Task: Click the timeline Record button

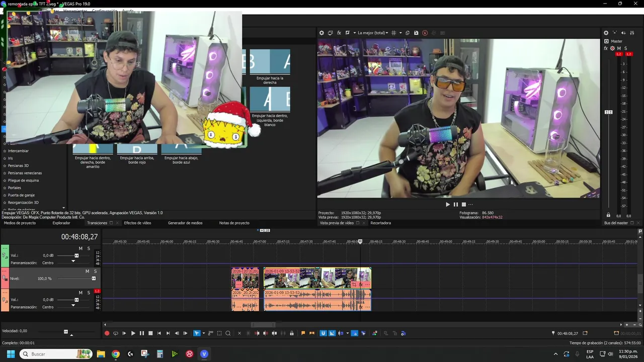Action: (x=107, y=333)
